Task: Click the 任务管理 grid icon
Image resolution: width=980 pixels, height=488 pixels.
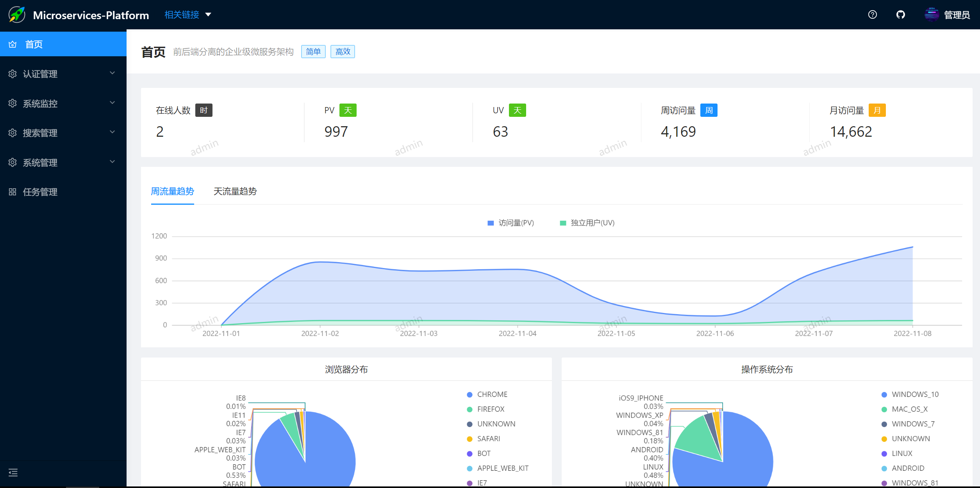Action: coord(12,192)
